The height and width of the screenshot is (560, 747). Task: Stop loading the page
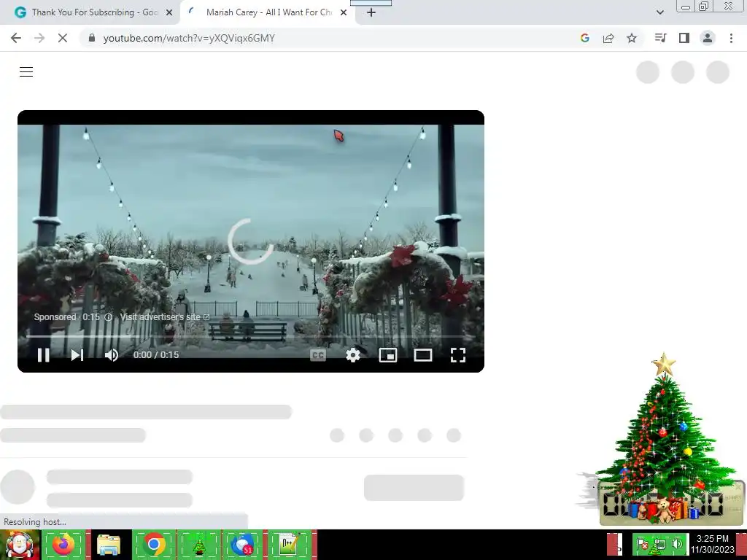pos(63,38)
